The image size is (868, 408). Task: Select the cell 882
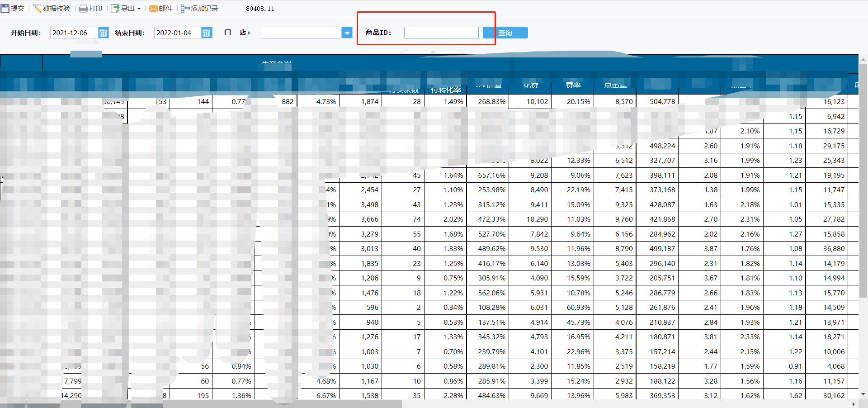click(x=288, y=102)
